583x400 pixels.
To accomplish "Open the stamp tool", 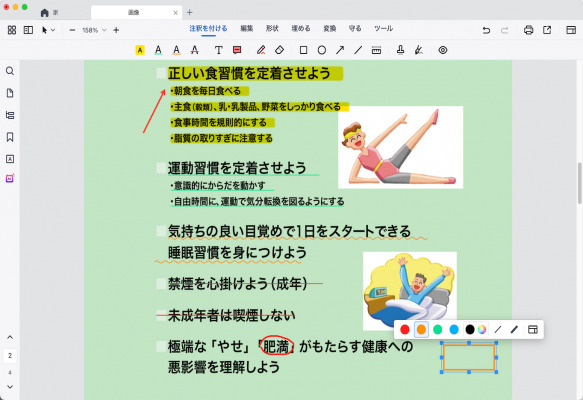I will click(x=400, y=50).
